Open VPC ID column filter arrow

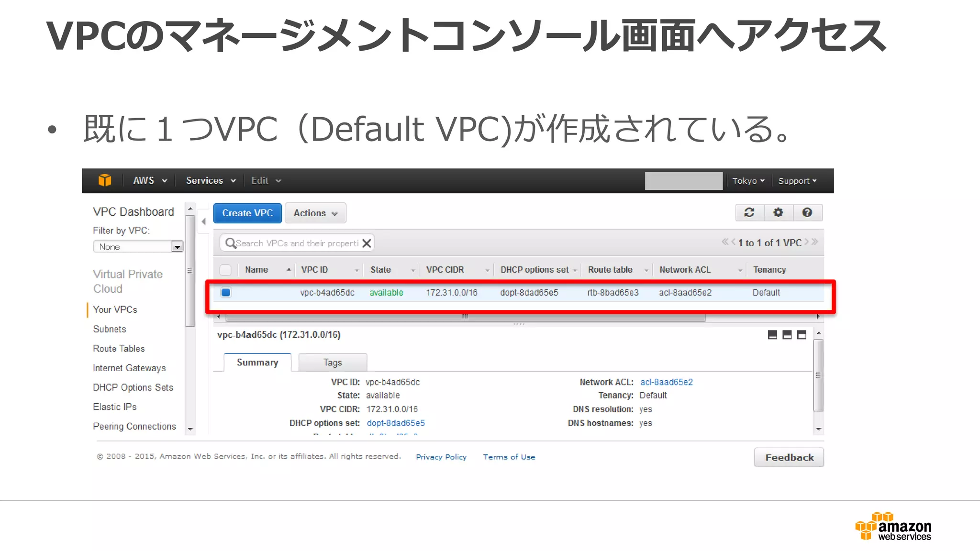(x=356, y=271)
